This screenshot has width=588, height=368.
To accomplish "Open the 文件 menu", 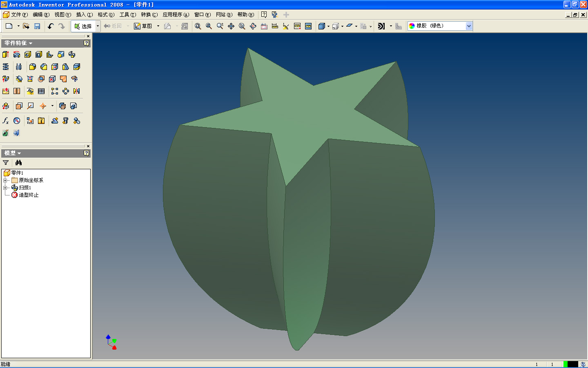I will click(19, 15).
